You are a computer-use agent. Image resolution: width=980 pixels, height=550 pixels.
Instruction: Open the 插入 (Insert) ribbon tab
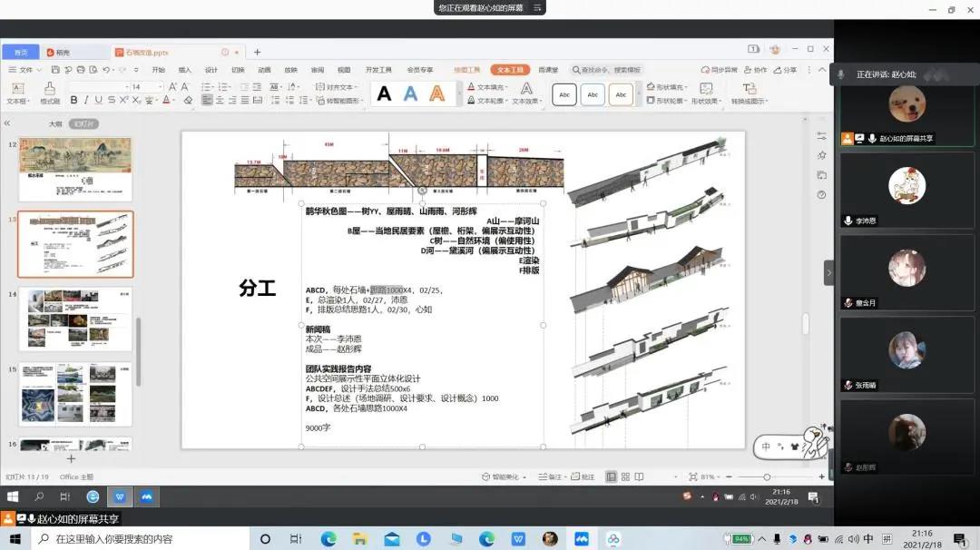[x=185, y=70]
